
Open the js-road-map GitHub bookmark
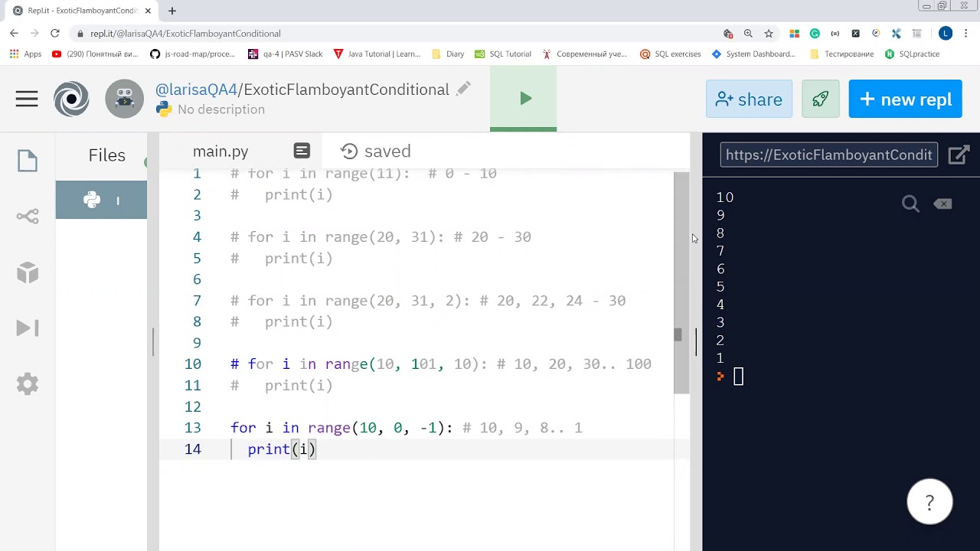coord(193,54)
